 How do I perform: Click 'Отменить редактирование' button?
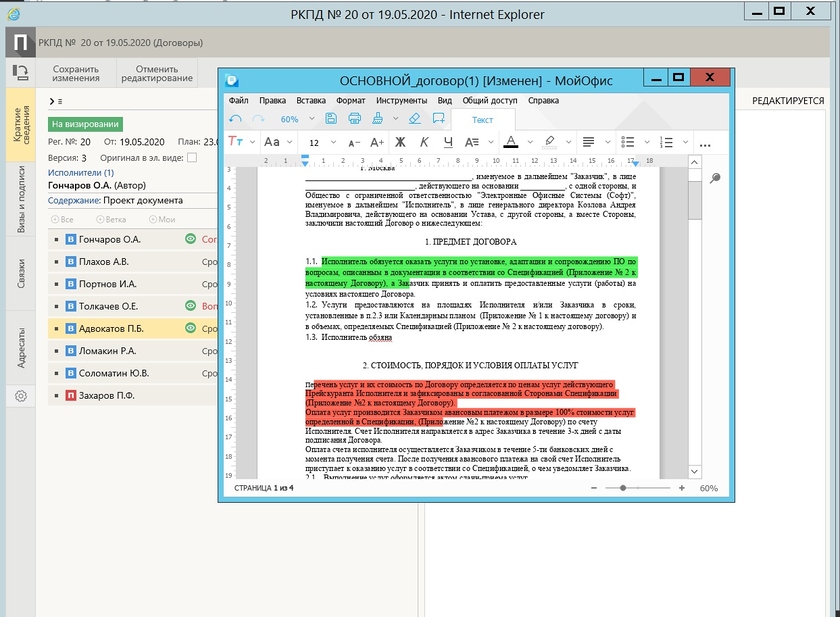157,73
